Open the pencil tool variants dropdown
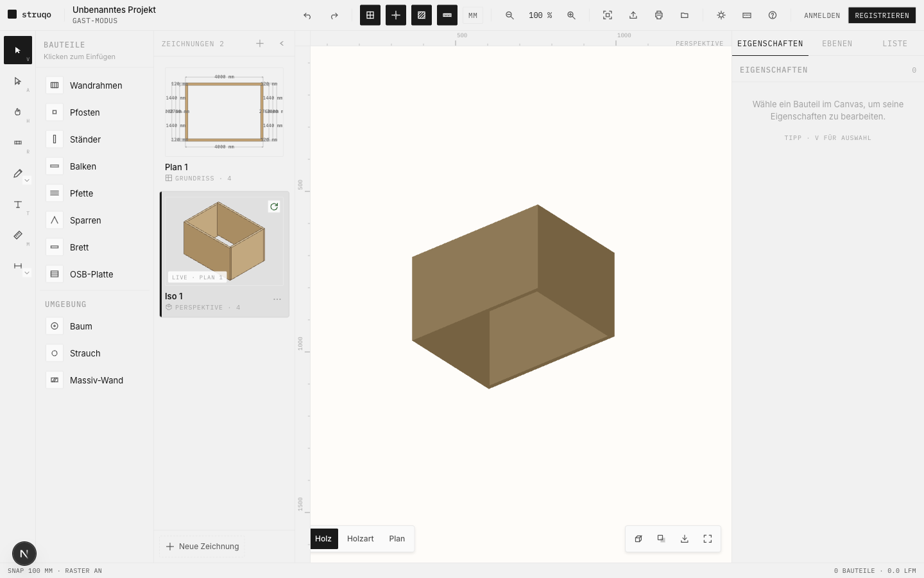 pos(27,180)
